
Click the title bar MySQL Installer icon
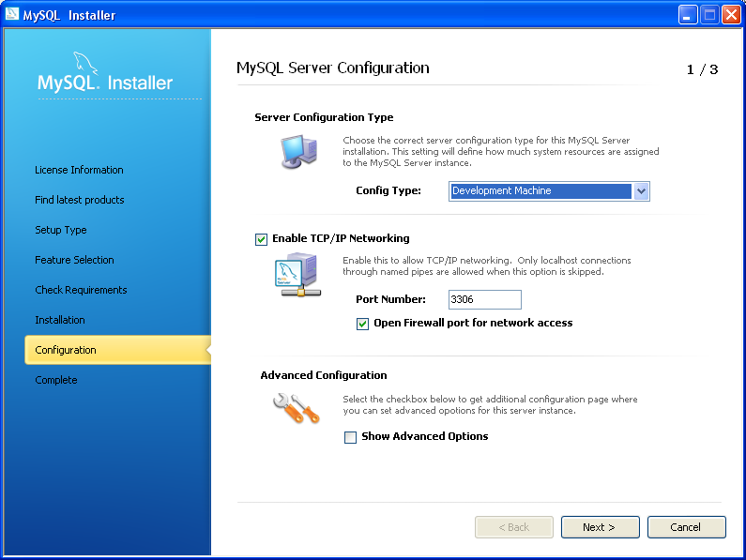click(x=11, y=15)
